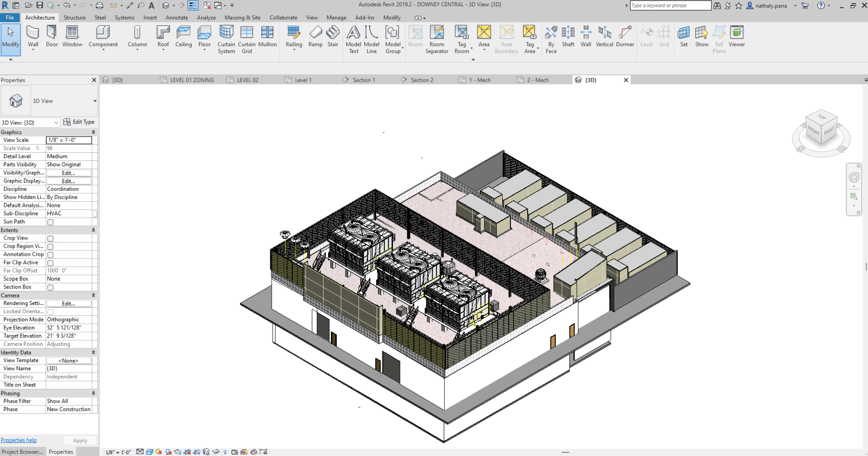Toggle the Crop View checkbox
Screen dimensions: 868x456
[51, 239]
